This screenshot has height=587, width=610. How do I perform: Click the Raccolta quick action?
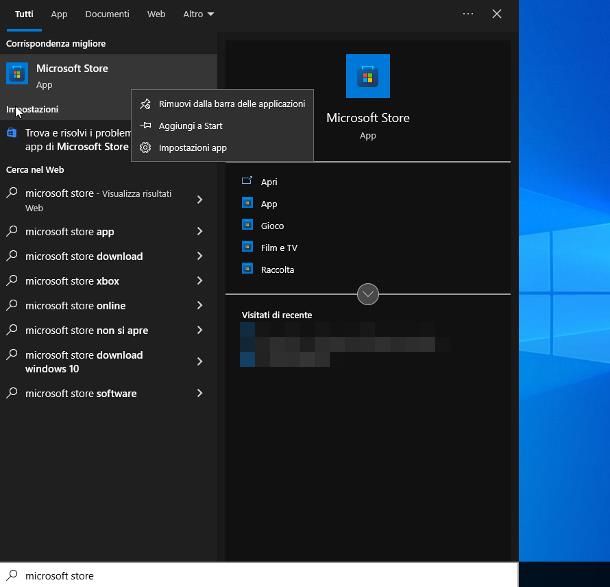[x=277, y=270]
